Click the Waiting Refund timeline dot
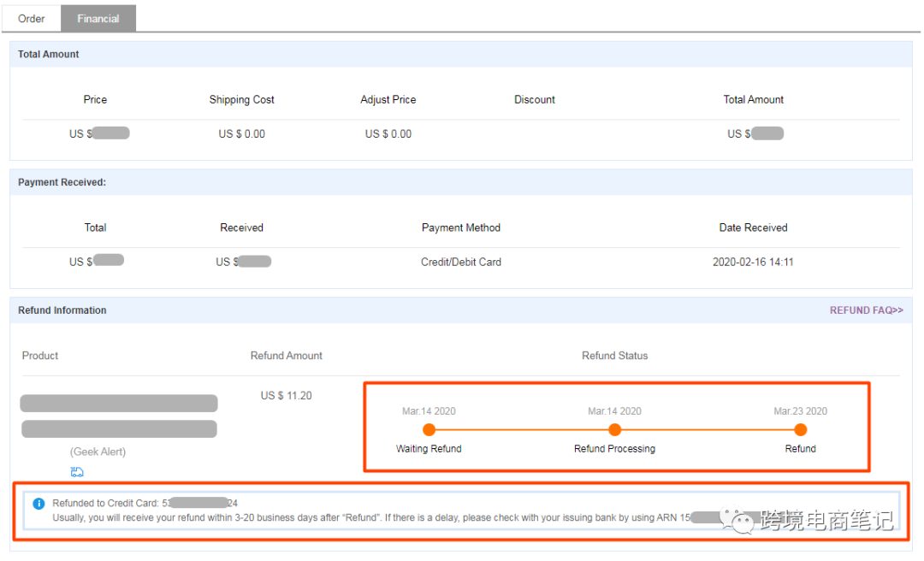 [429, 429]
